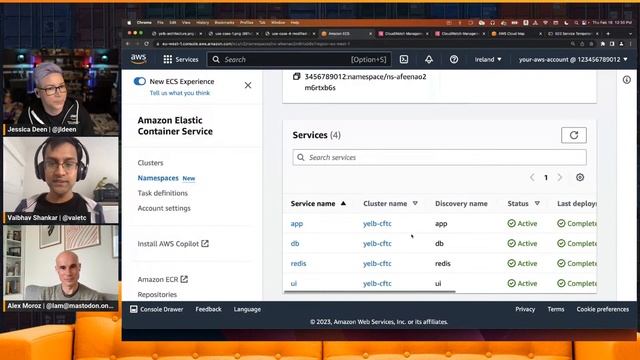Screen dimensions: 640x360
Task: Select the Active status in redis row
Action: click(522, 264)
